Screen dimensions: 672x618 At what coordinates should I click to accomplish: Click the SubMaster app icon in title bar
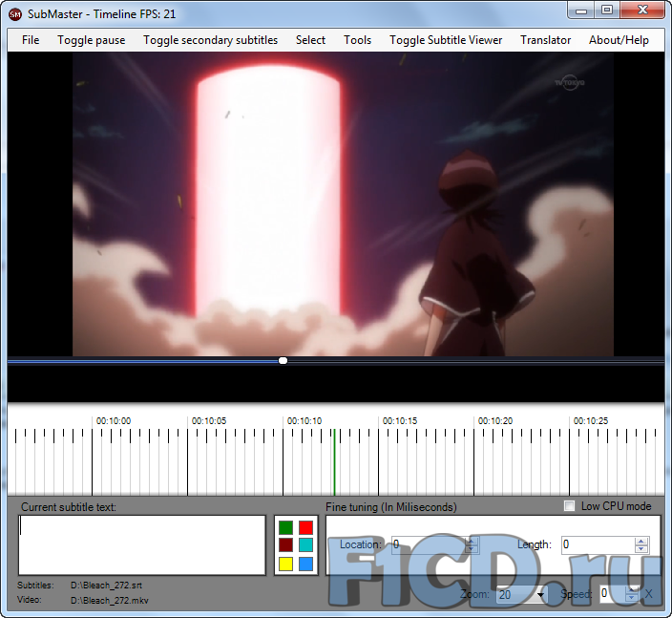coord(15,14)
